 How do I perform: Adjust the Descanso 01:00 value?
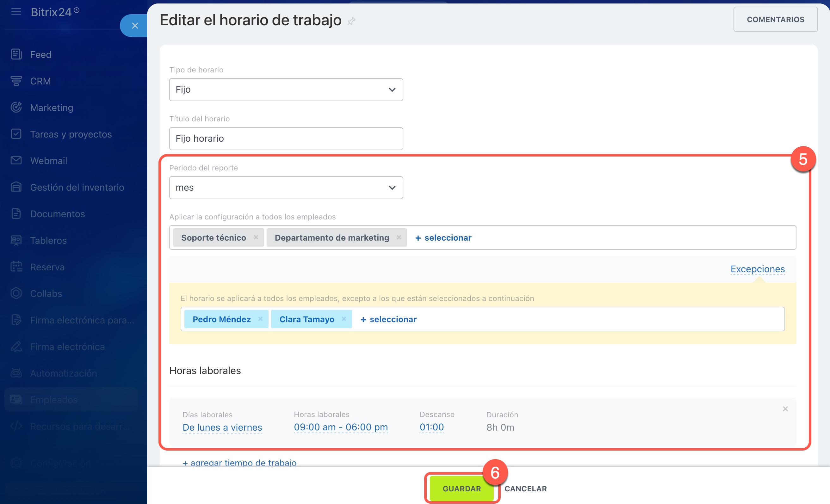click(431, 427)
